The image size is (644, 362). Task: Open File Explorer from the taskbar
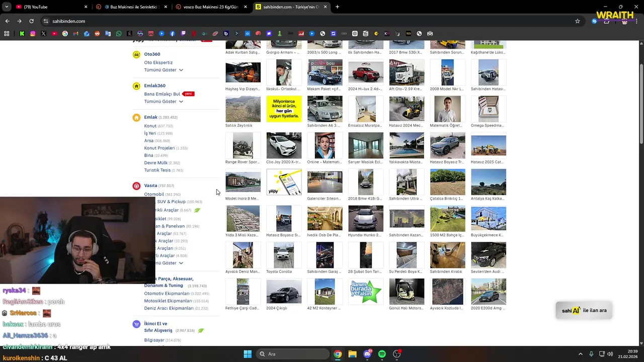tap(352, 354)
